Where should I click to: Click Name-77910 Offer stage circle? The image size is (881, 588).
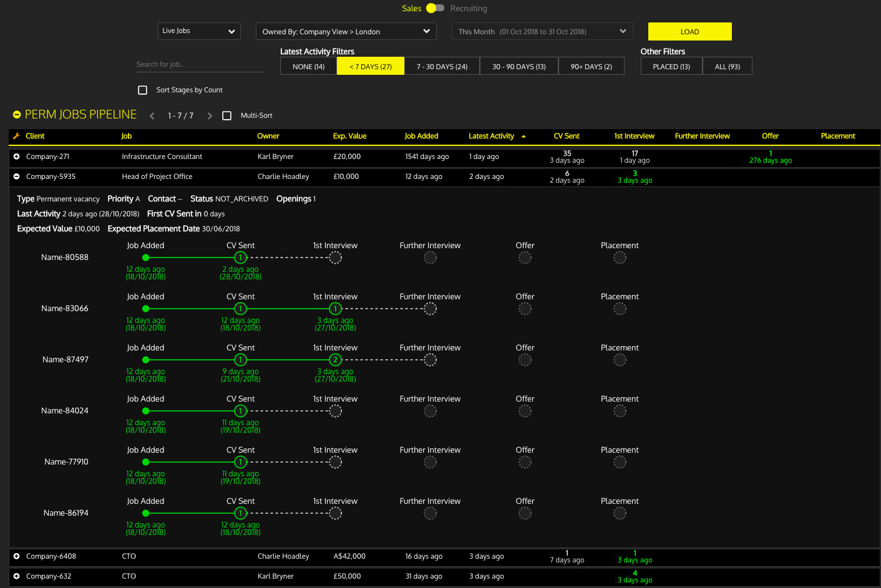click(x=525, y=462)
